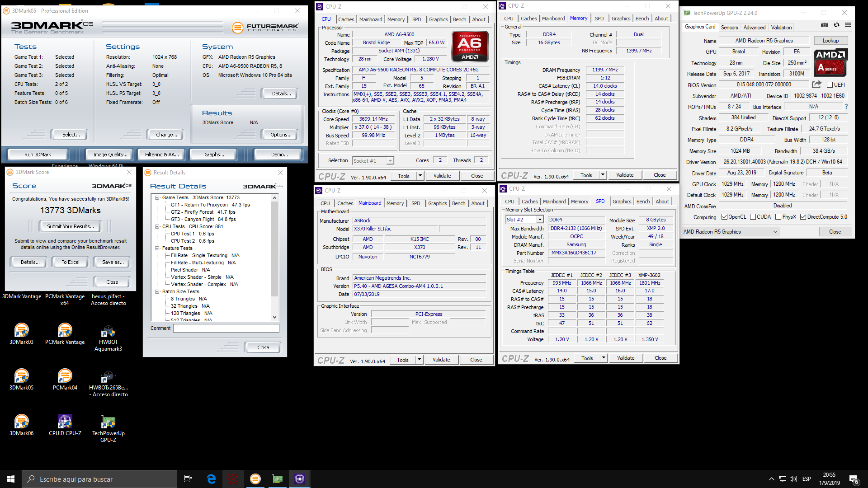Click the Windows search box
868x488 pixels.
coord(99,479)
